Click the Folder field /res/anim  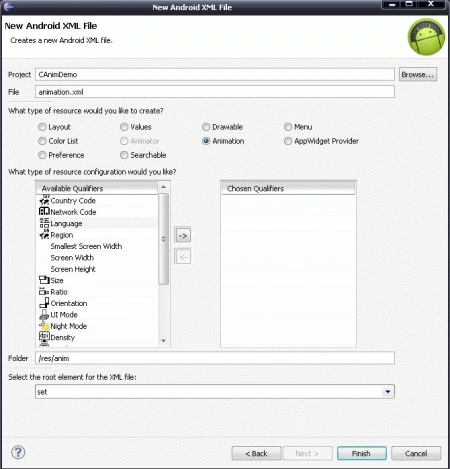(215, 358)
